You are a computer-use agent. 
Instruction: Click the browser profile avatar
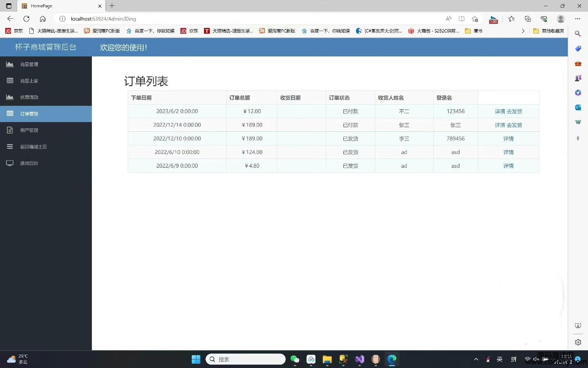[x=561, y=19]
